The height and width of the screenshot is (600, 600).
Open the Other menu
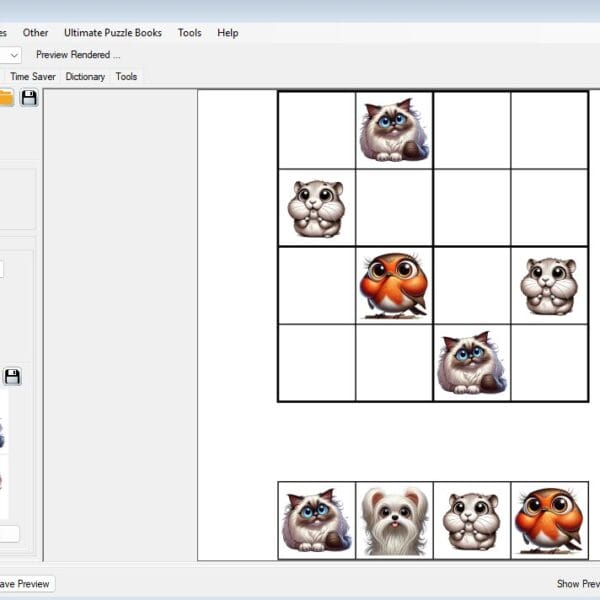click(35, 33)
